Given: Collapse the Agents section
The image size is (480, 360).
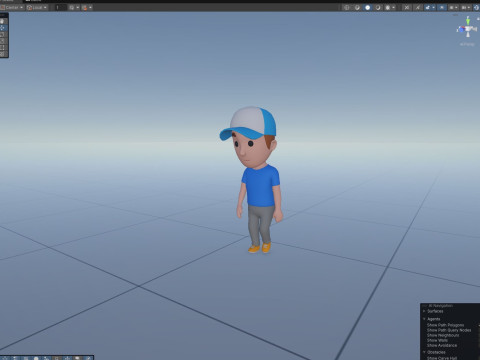Looking at the screenshot, I should (x=425, y=319).
